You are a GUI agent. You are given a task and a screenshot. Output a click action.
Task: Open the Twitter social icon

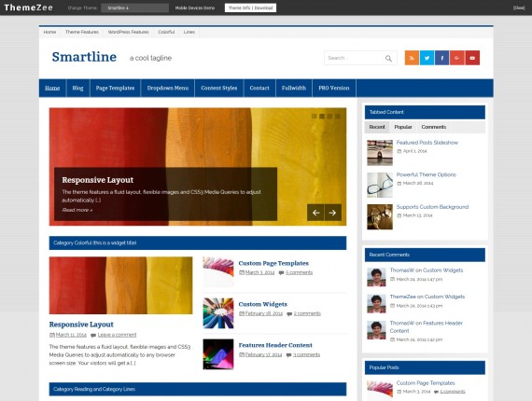[427, 58]
